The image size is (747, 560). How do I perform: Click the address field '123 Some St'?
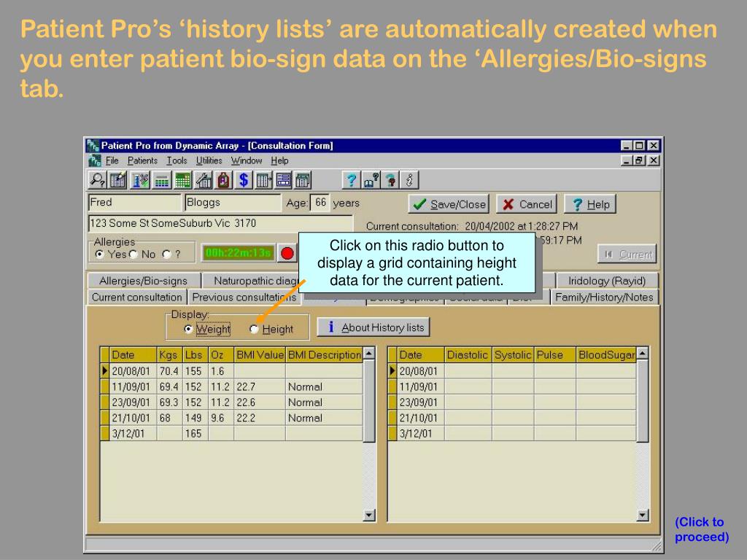tap(220, 223)
